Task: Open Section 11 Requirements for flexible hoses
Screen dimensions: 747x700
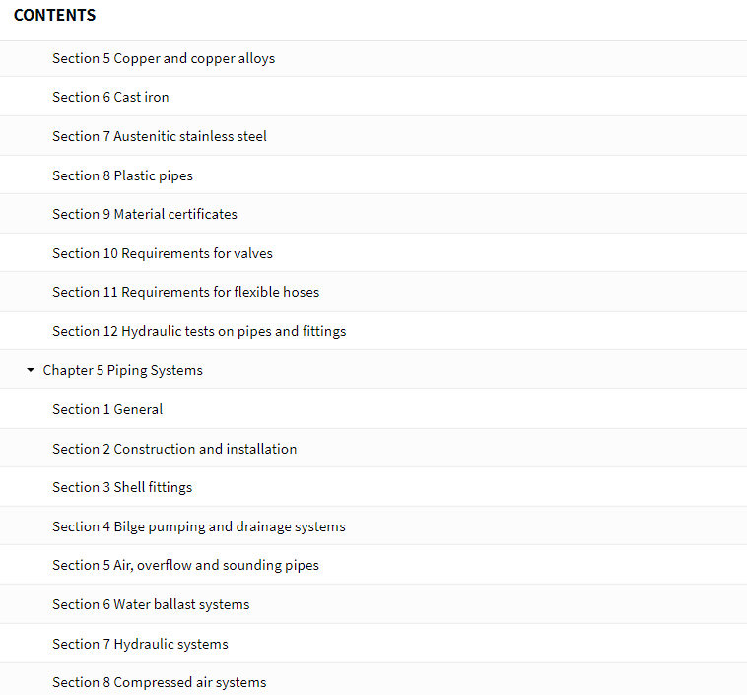Action: pos(185,292)
